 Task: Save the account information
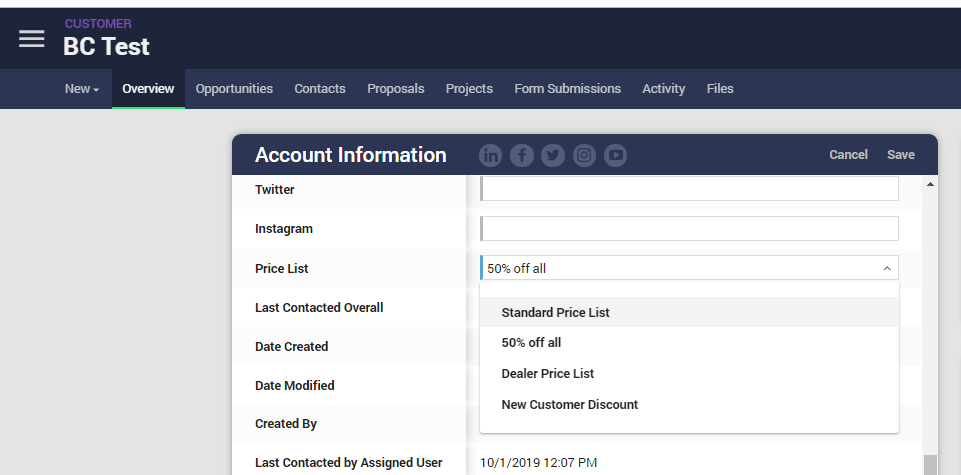[900, 155]
